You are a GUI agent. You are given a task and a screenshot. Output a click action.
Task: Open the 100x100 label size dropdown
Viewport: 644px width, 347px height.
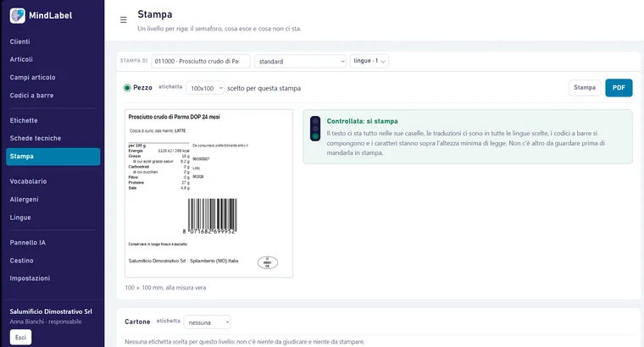pyautogui.click(x=205, y=88)
